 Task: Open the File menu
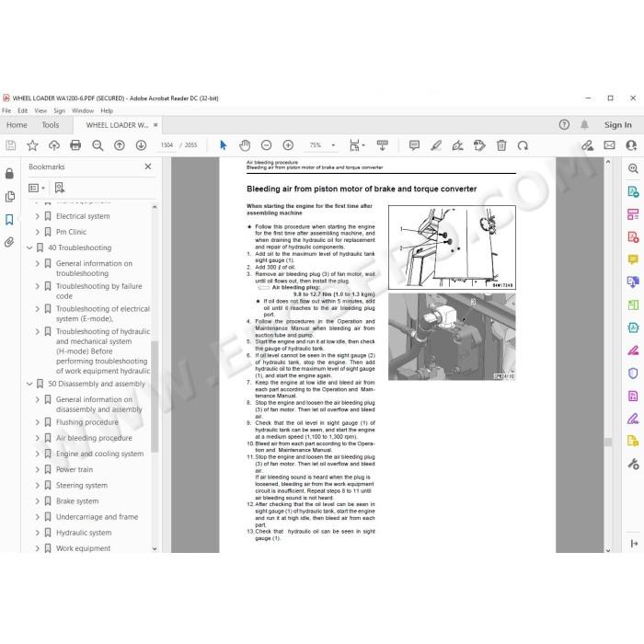[6, 110]
